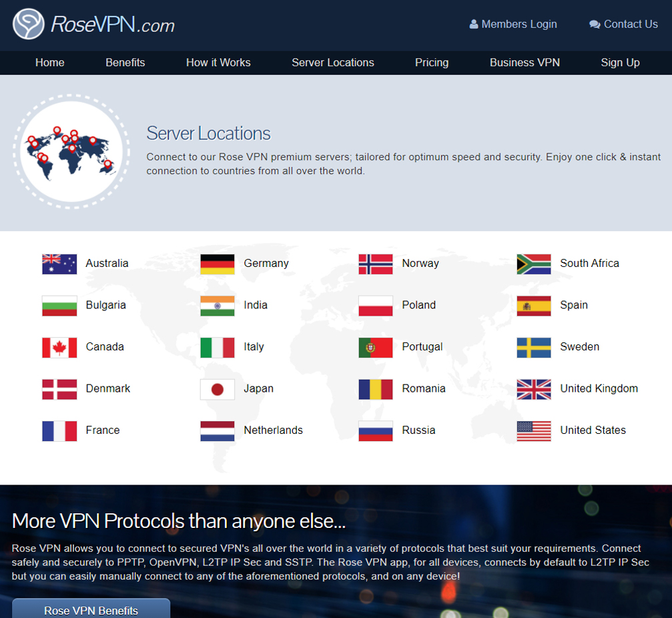Select the Germany country label
Viewport: 672px width, 618px height.
pyautogui.click(x=266, y=263)
